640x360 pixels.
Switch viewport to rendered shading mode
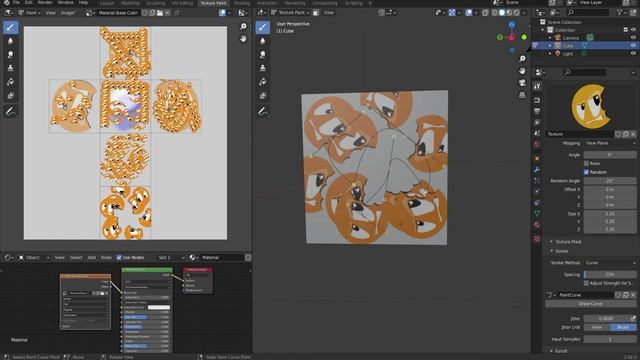coord(517,13)
